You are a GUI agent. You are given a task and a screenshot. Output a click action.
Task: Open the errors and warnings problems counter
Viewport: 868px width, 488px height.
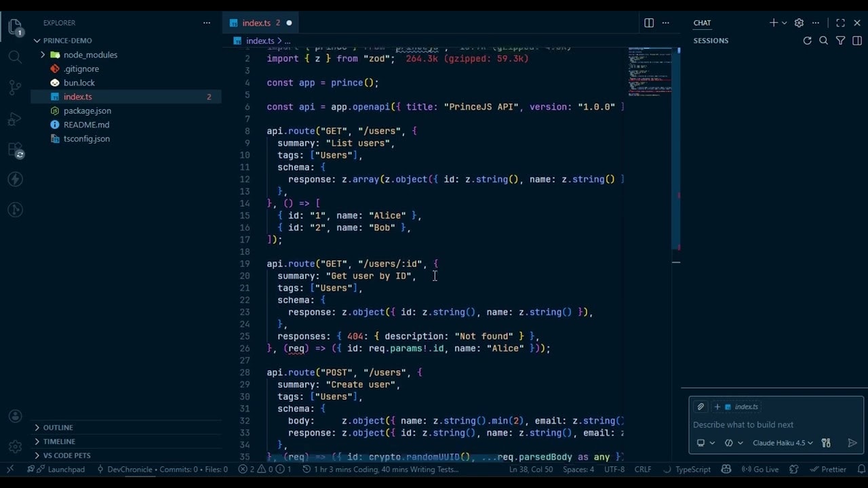click(x=264, y=469)
